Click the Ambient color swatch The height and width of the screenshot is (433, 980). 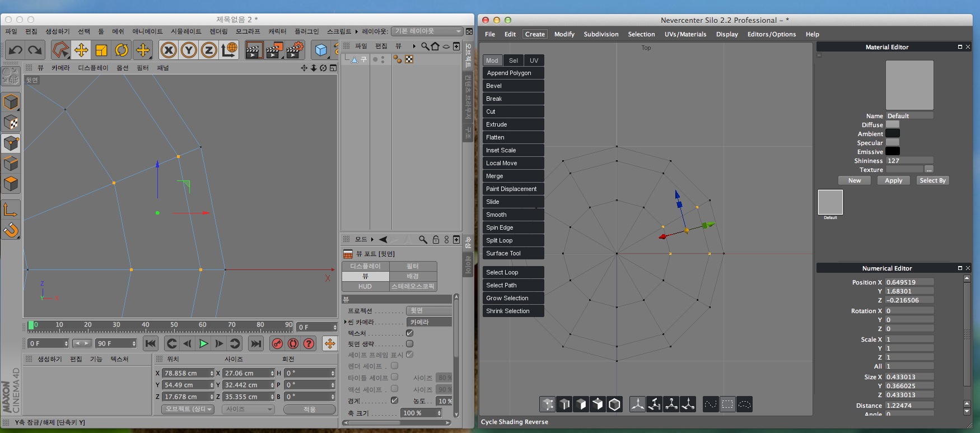coord(893,133)
